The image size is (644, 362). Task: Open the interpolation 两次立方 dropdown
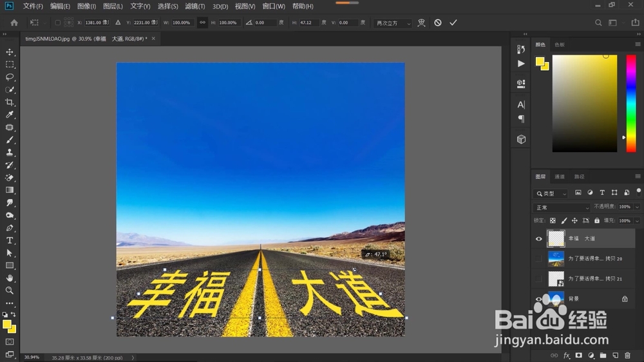click(x=393, y=23)
